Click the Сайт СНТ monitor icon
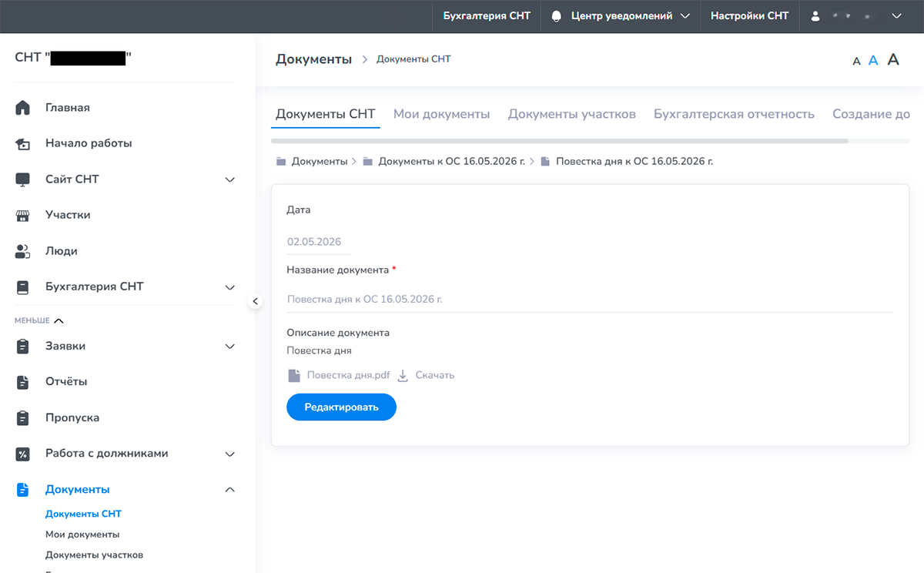 (x=23, y=179)
